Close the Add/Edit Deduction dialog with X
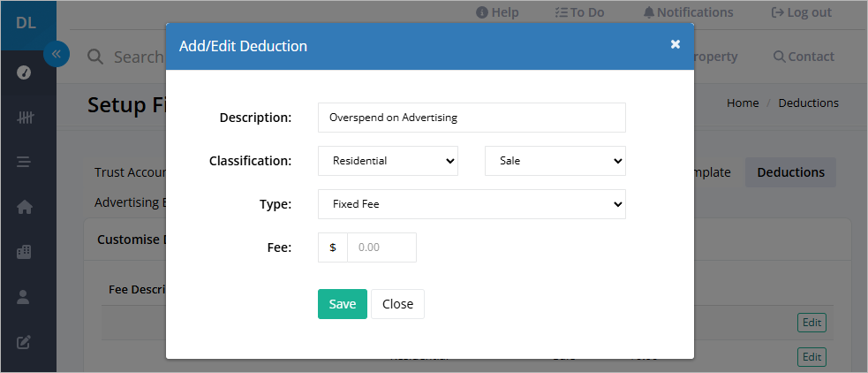The height and width of the screenshot is (373, 868). (675, 44)
